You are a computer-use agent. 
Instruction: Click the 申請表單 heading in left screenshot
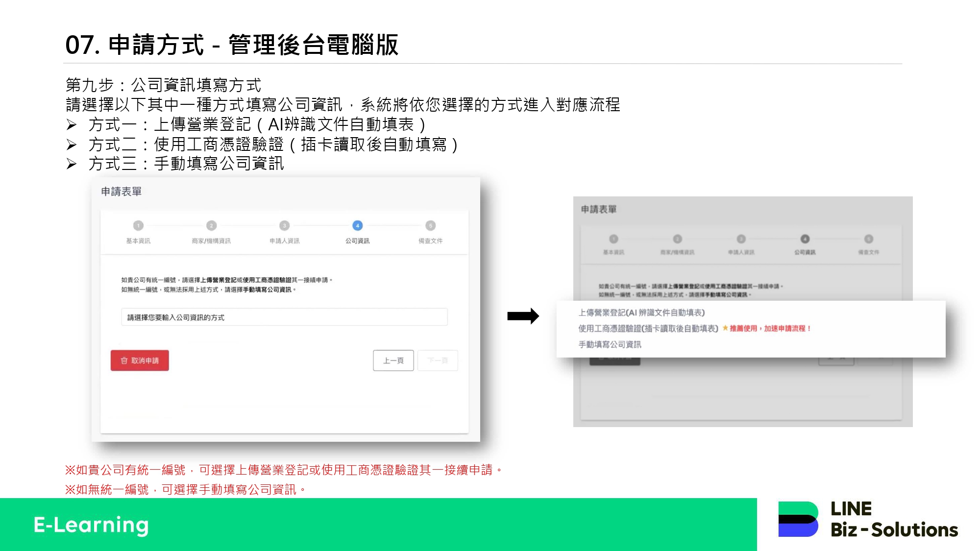pos(121,192)
